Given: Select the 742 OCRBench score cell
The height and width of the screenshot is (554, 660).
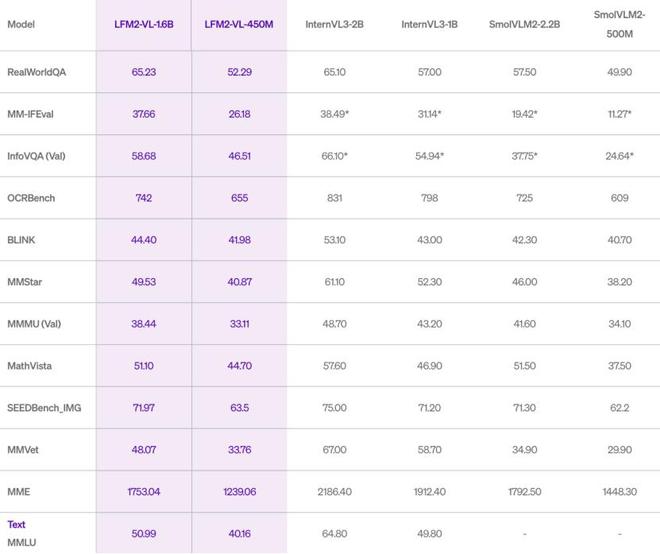Looking at the screenshot, I should (144, 198).
